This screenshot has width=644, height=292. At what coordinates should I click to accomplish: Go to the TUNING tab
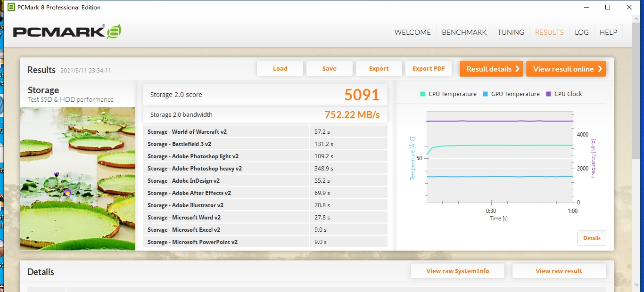click(x=511, y=32)
